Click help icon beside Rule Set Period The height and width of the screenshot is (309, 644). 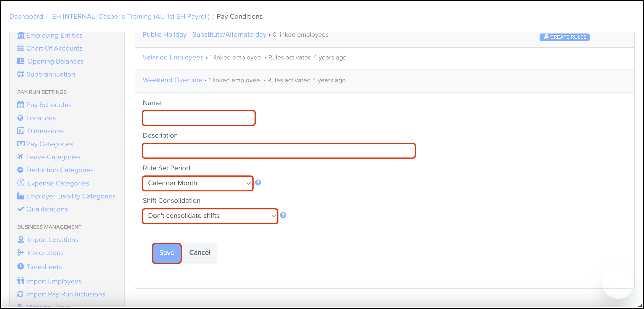click(x=258, y=183)
